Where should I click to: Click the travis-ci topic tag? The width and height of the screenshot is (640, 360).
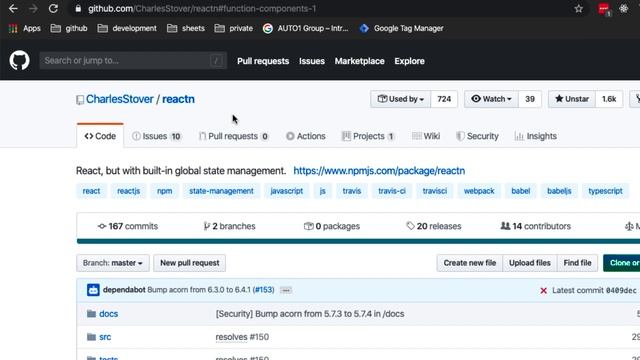click(392, 191)
